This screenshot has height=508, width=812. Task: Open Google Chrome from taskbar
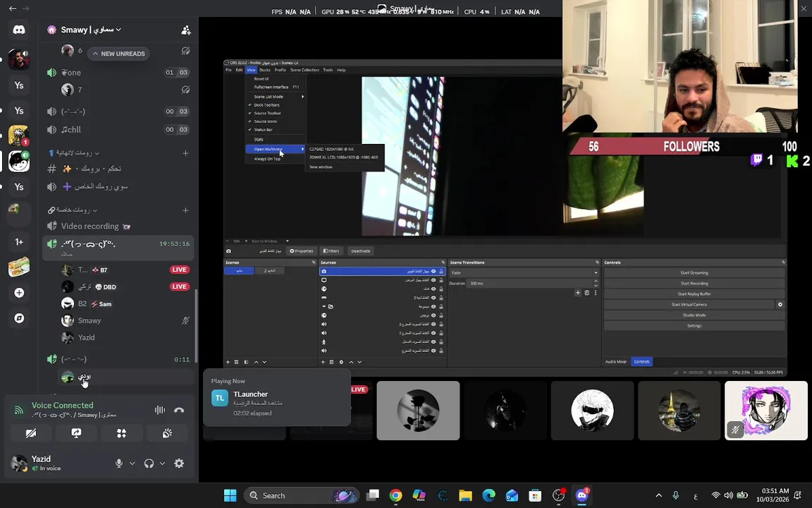395,495
